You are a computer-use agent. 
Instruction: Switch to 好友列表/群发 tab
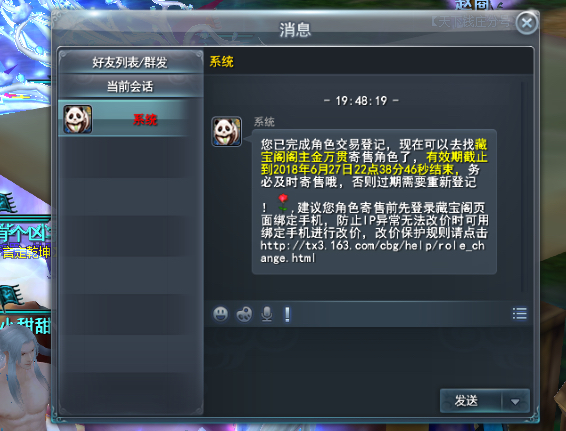pos(130,62)
